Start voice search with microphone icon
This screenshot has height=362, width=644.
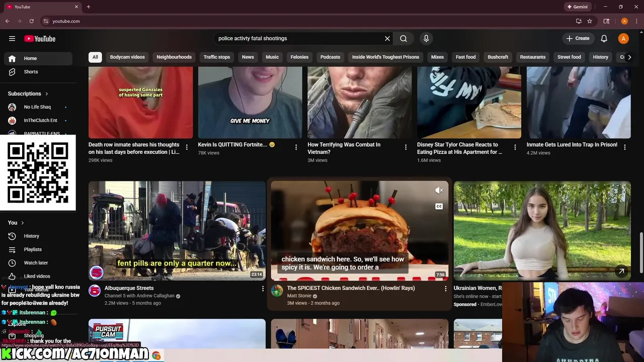[426, 39]
